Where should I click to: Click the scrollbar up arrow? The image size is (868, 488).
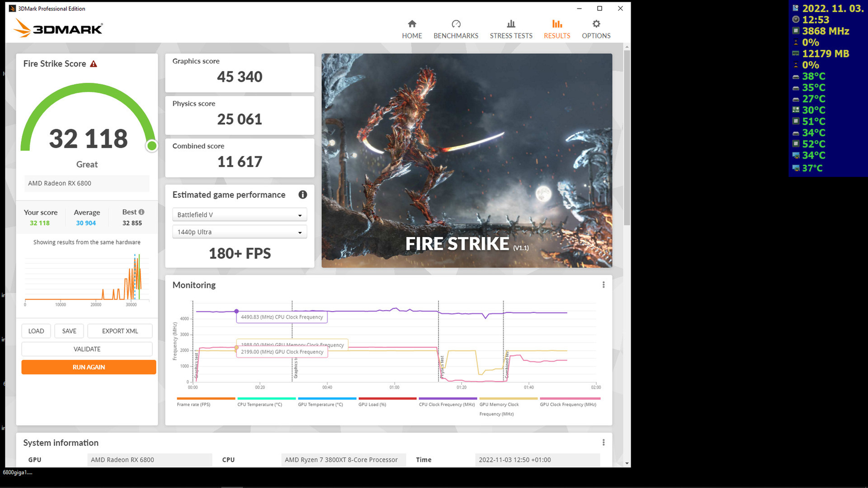[x=627, y=47]
